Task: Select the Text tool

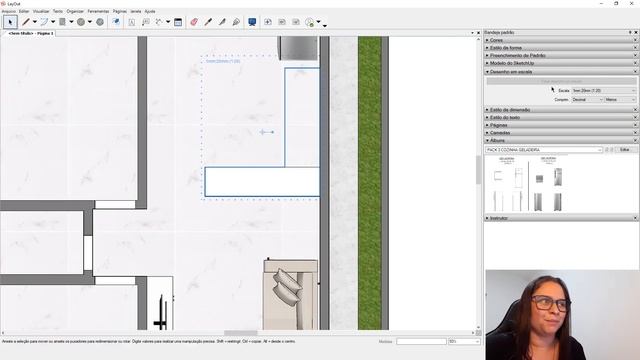Action: 131,22
